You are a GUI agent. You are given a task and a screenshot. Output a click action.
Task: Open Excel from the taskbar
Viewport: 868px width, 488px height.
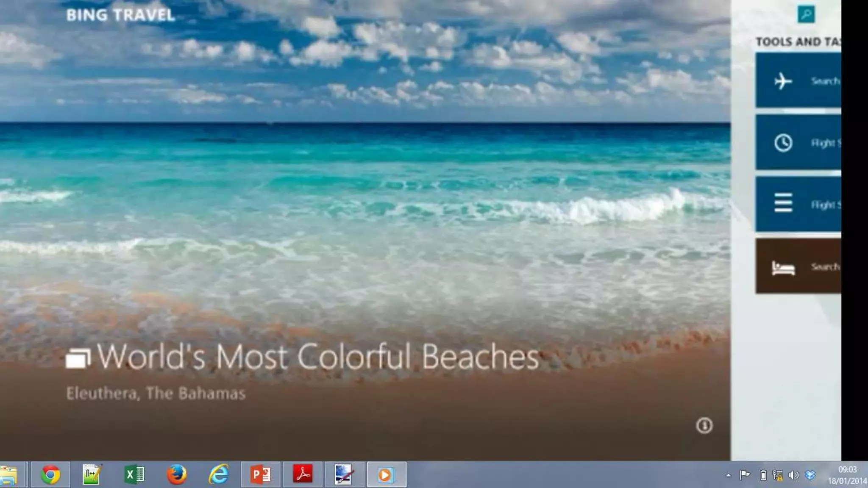[x=135, y=474]
